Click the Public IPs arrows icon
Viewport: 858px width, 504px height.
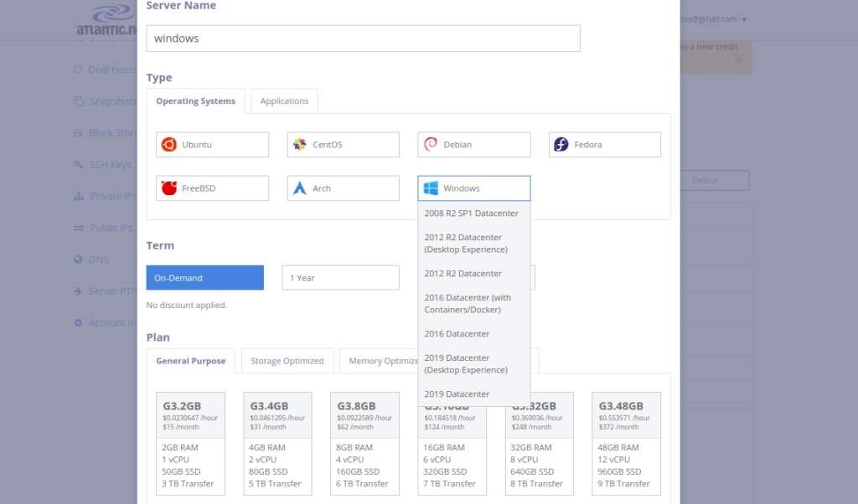tap(79, 228)
